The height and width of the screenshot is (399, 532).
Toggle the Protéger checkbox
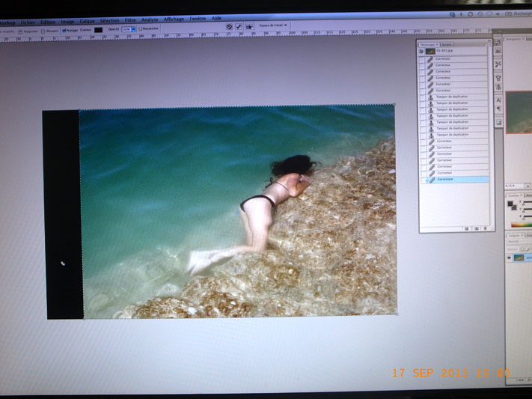(x=64, y=30)
